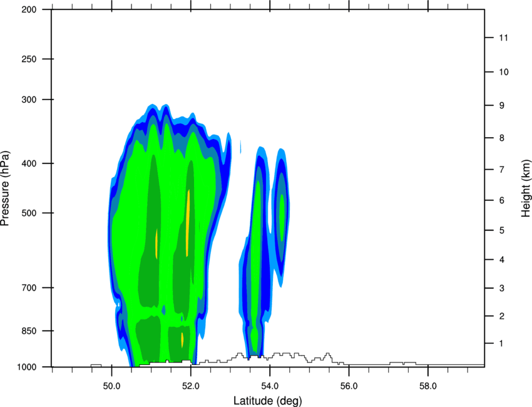The height and width of the screenshot is (407, 532).
Task: Click the 52.0 latitude tick label
Action: point(191,386)
